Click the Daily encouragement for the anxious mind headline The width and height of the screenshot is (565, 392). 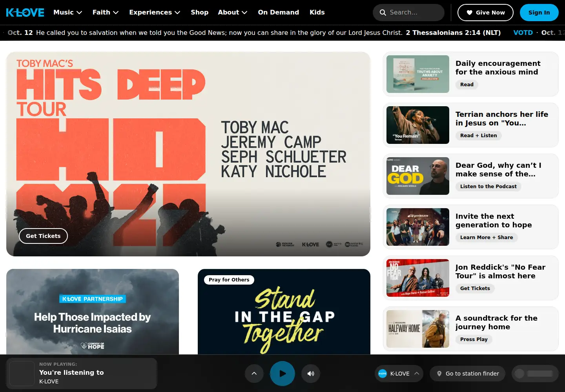pyautogui.click(x=498, y=68)
